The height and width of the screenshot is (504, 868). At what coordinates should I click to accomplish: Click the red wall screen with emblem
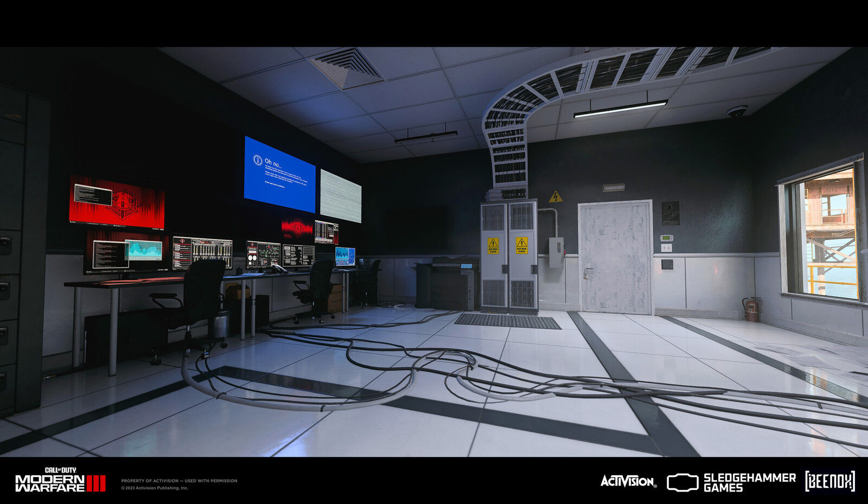pos(117,202)
